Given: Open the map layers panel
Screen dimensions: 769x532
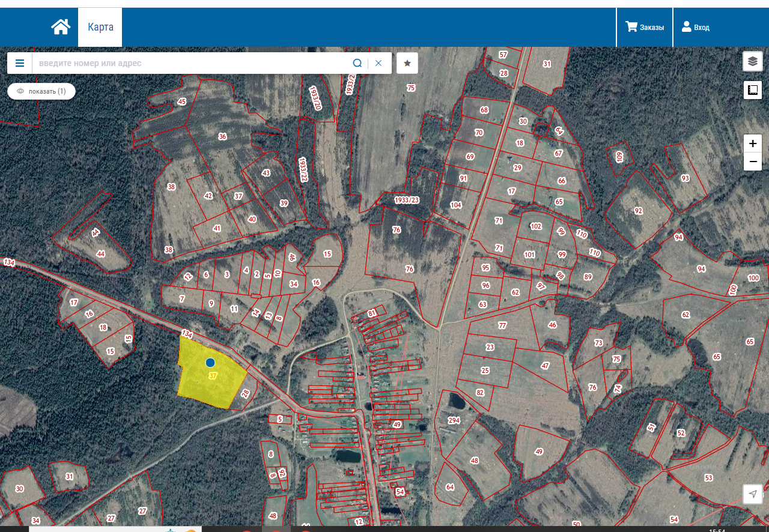Looking at the screenshot, I should tap(753, 61).
